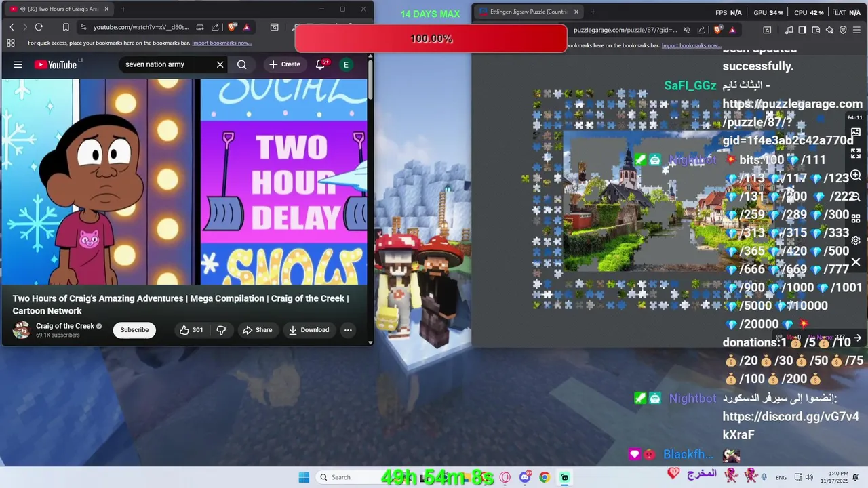This screenshot has height=488, width=868.
Task: Open Brave Shields in the YouTube window
Action: point(233,27)
